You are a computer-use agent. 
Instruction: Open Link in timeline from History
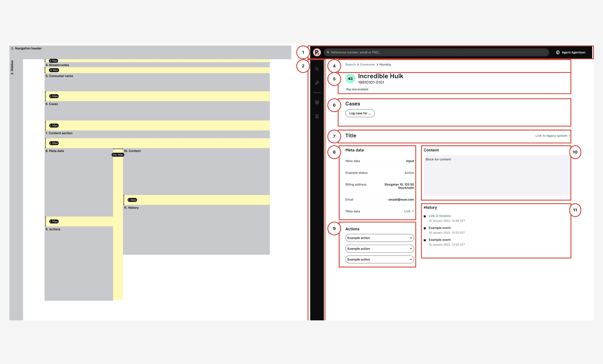pos(440,216)
